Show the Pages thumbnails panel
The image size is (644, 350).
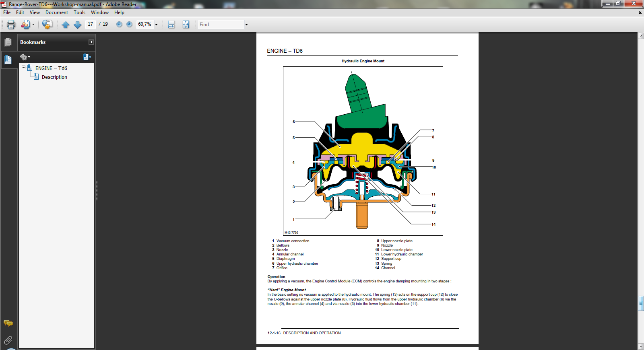point(8,42)
